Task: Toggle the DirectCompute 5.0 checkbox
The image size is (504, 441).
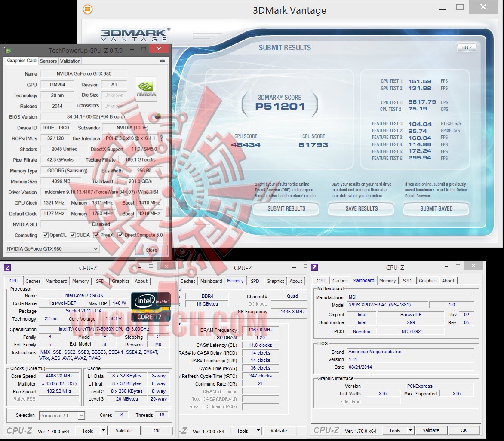Action: pos(120,235)
